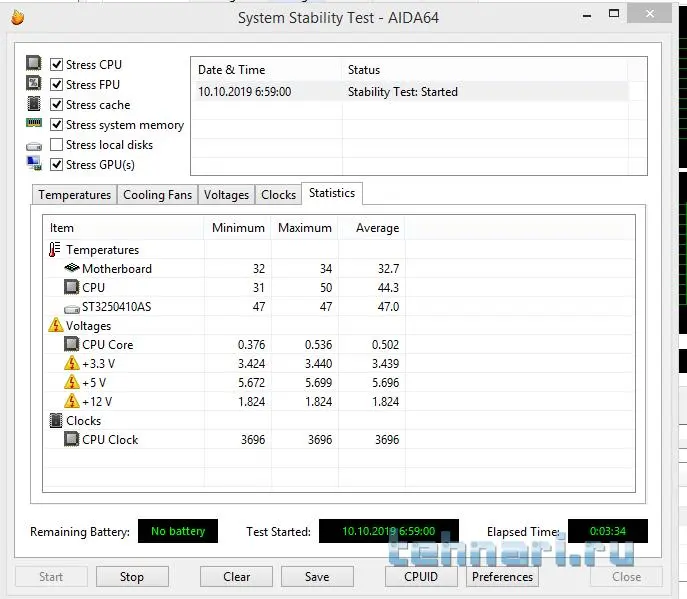Click the Elapsed Time value 0:03:34

608,531
